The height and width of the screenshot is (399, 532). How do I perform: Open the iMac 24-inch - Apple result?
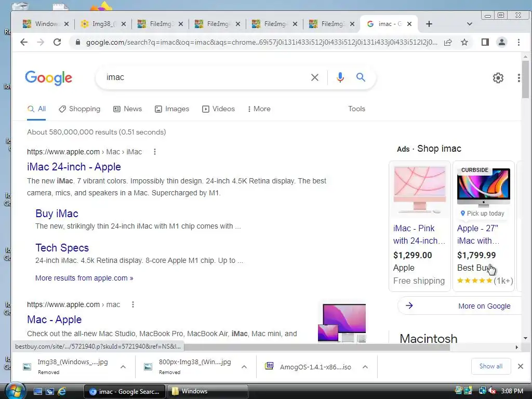[x=74, y=167]
